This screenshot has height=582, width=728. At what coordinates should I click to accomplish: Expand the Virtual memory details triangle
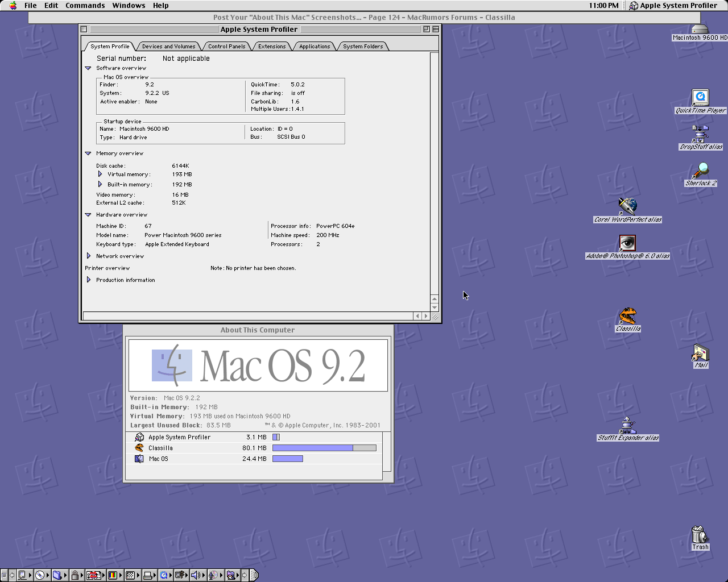[100, 174]
